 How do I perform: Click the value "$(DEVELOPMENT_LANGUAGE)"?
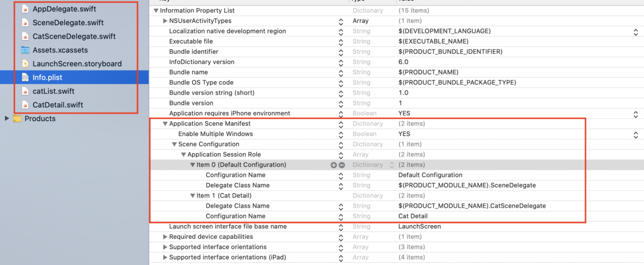(444, 31)
